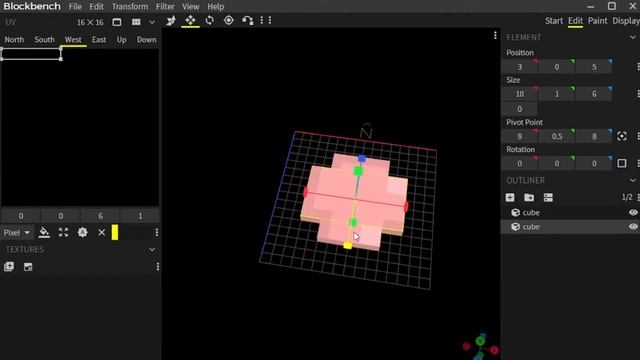Select the Resize tool icon
Image resolution: width=640 pixels, height=360 pixels.
coord(171,20)
